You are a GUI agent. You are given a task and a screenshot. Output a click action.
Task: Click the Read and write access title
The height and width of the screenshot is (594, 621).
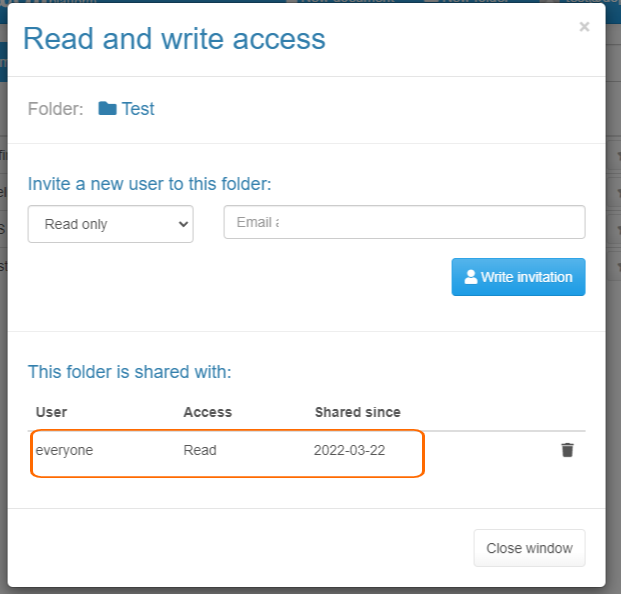(x=174, y=39)
